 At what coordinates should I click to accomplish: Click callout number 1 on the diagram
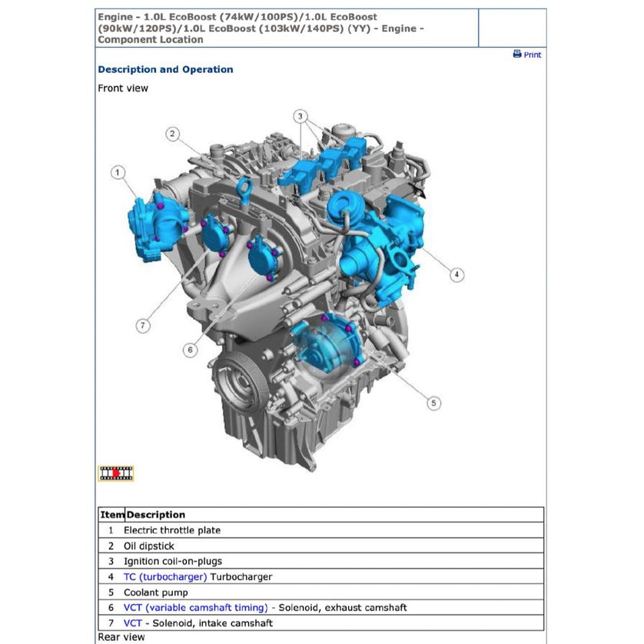point(118,172)
